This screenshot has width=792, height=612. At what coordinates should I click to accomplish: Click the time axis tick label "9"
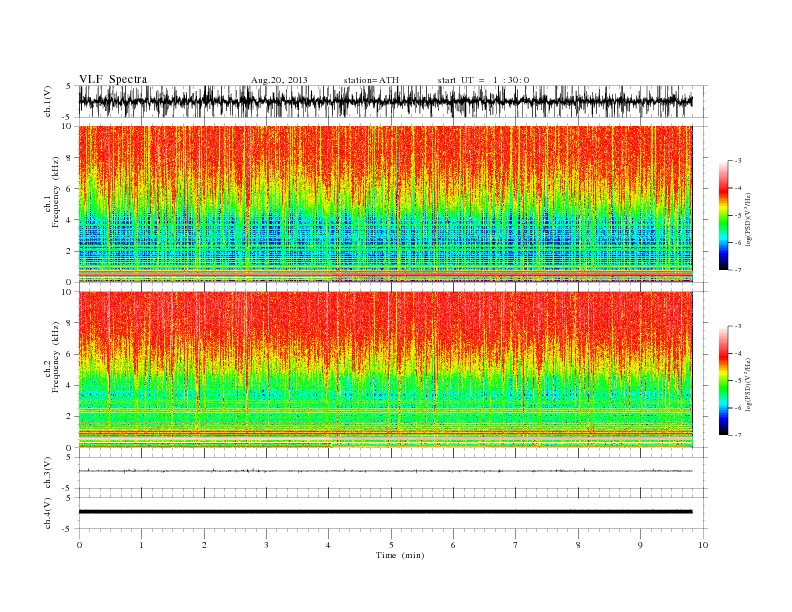[x=640, y=545]
